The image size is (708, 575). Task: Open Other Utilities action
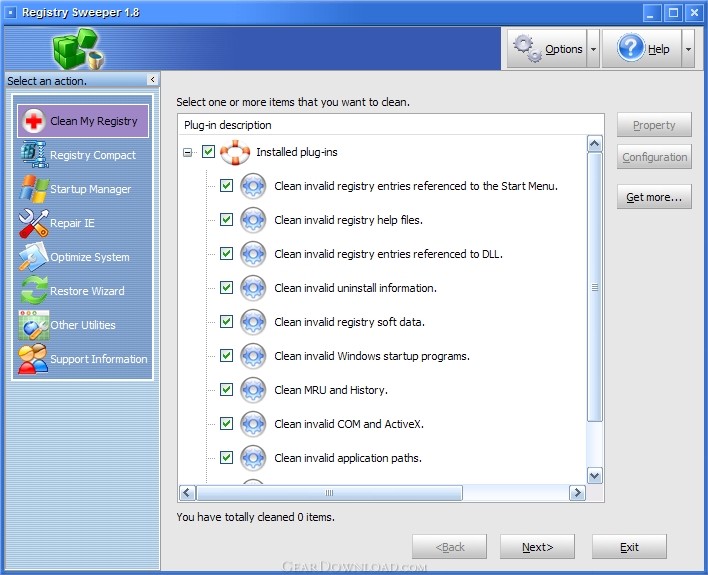click(x=83, y=325)
